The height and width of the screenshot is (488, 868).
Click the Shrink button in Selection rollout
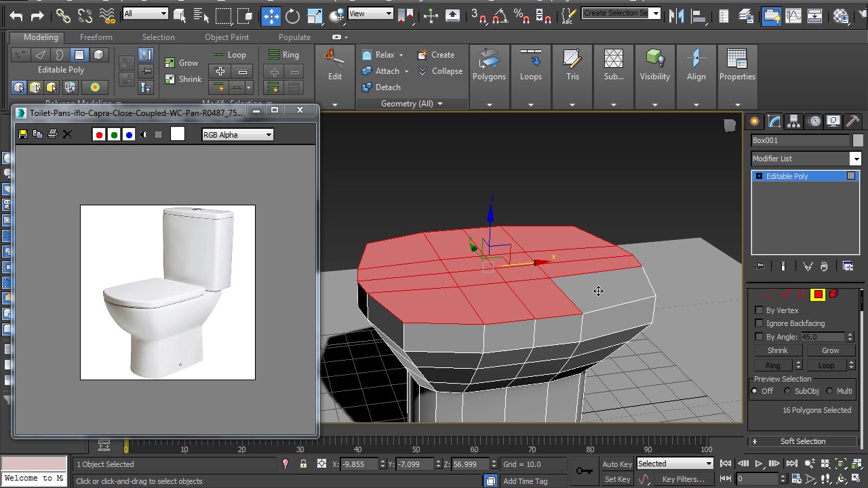[778, 350]
